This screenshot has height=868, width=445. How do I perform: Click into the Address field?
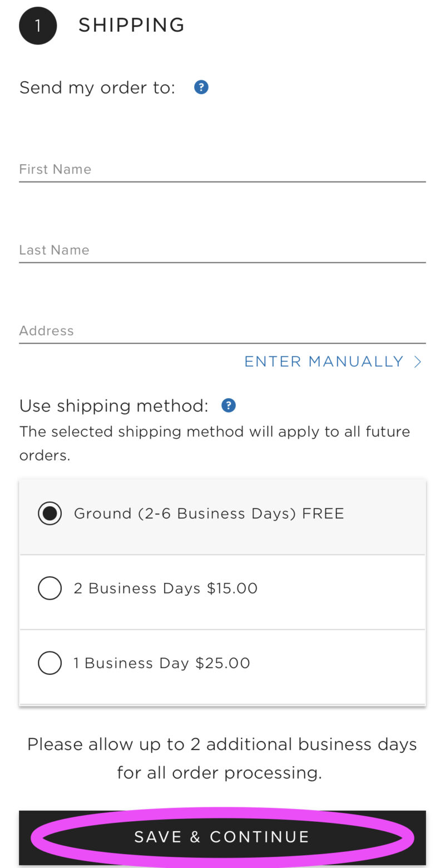pyautogui.click(x=222, y=331)
